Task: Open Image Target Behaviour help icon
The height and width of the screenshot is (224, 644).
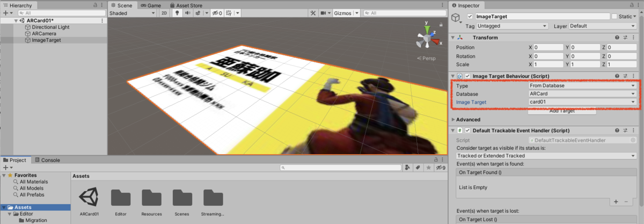Action: (618, 76)
